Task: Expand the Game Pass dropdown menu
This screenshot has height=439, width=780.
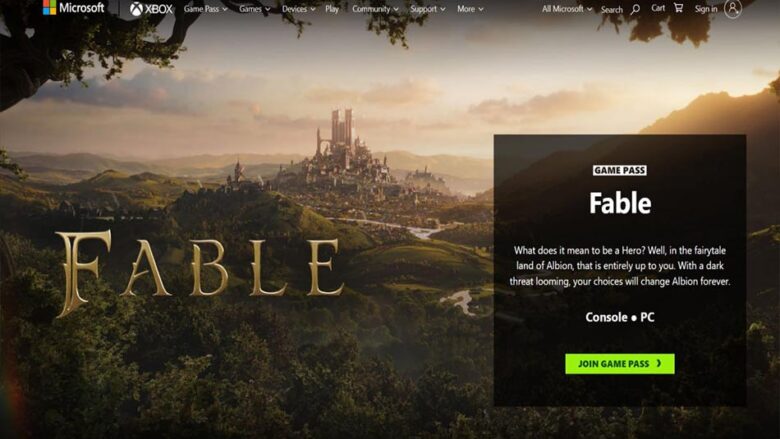Action: click(205, 9)
